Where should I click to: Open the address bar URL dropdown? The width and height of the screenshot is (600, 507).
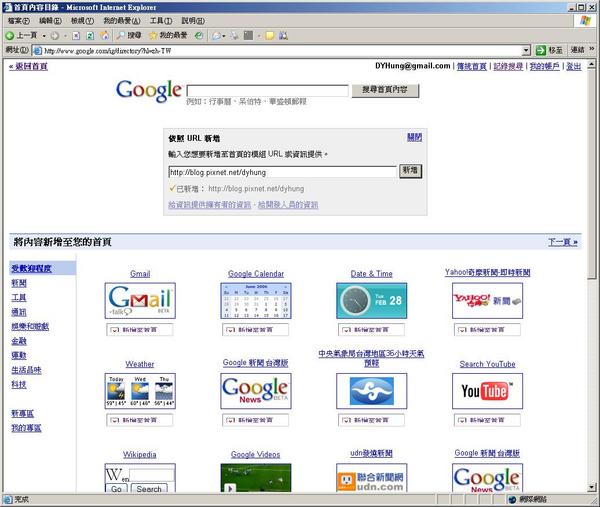[526, 50]
